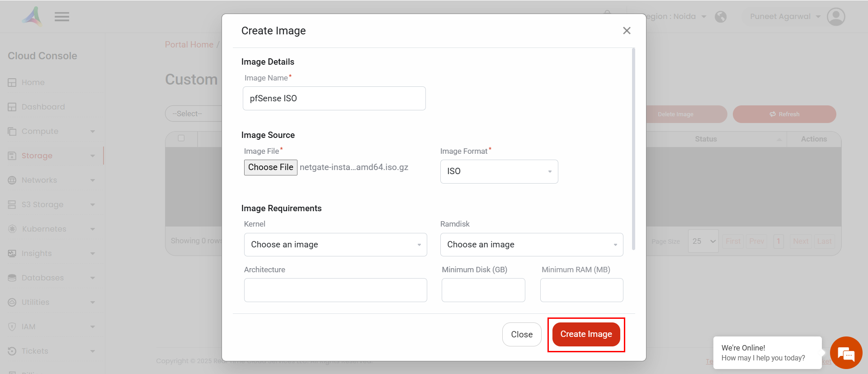The width and height of the screenshot is (868, 374).
Task: Click the Home sidebar icon
Action: (x=12, y=83)
